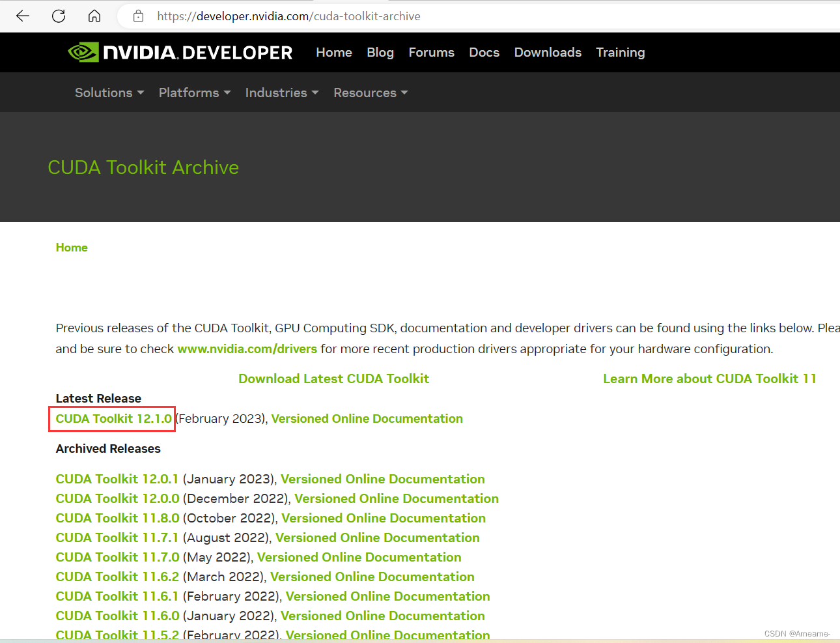This screenshot has width=840, height=643.
Task: Open the Training section
Action: pyautogui.click(x=620, y=52)
